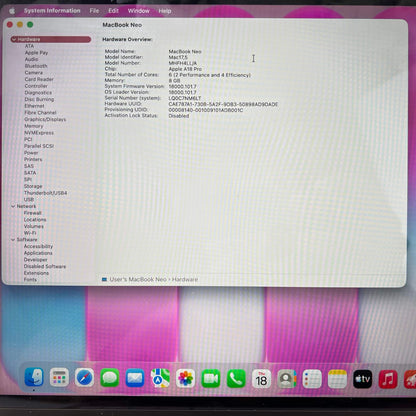The height and width of the screenshot is (416, 416).
Task: Open the System Information menu
Action: [52, 11]
